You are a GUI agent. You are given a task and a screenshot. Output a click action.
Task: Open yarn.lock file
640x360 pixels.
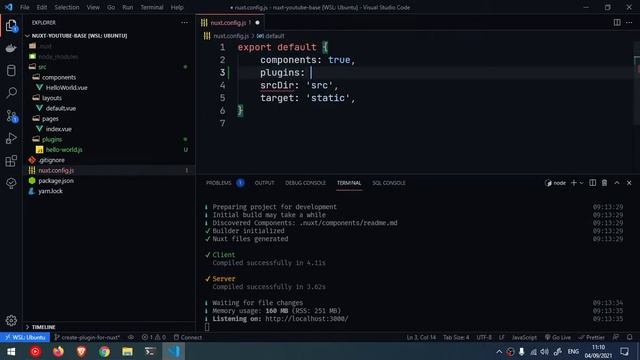click(x=50, y=191)
